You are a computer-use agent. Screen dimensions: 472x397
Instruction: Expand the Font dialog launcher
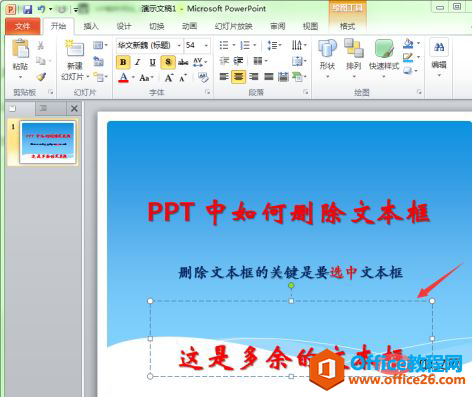[208, 92]
